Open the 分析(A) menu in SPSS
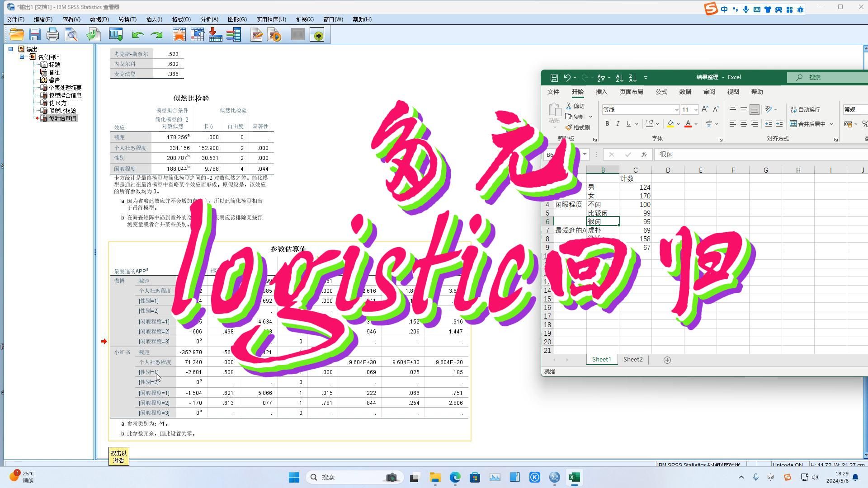This screenshot has width=868, height=488. 209,19
